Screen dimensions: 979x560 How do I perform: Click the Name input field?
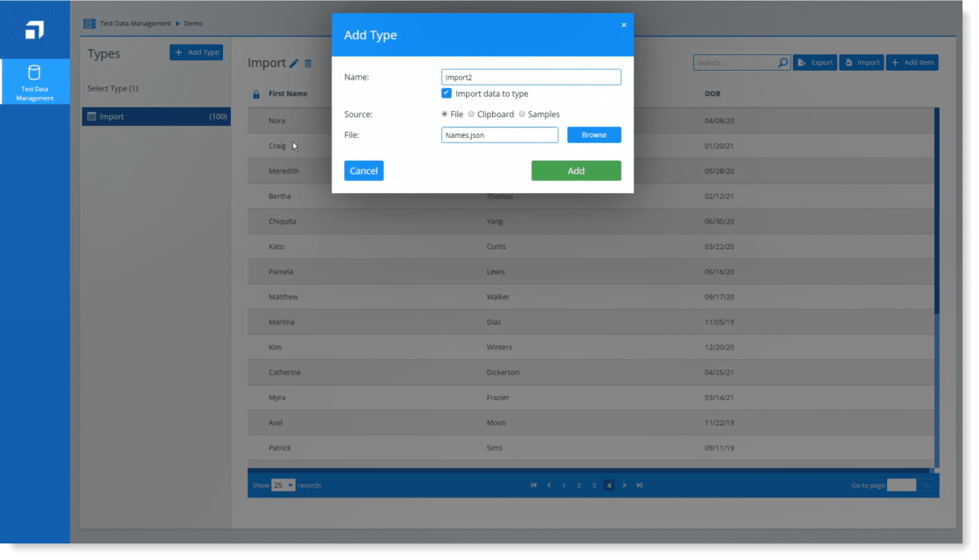pos(531,77)
